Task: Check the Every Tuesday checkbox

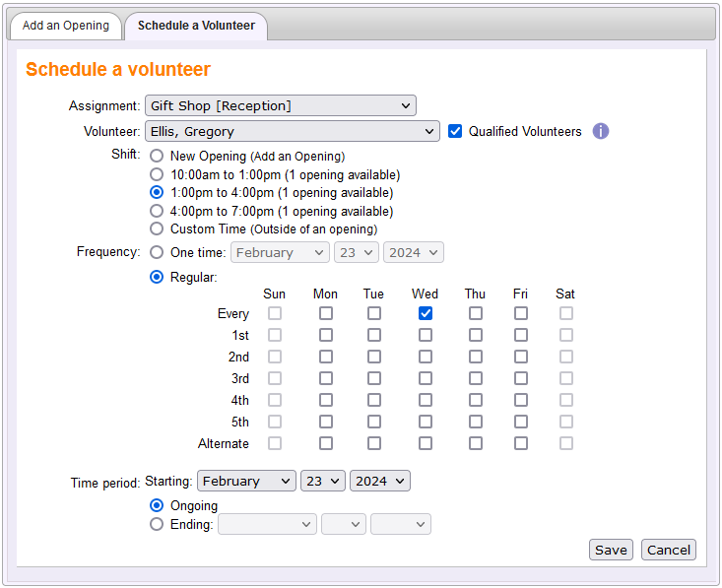Action: tap(374, 313)
